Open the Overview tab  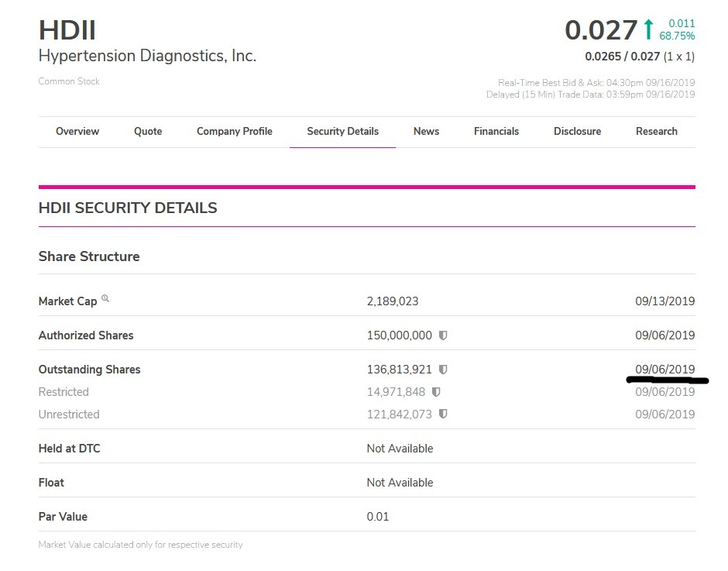tap(77, 132)
